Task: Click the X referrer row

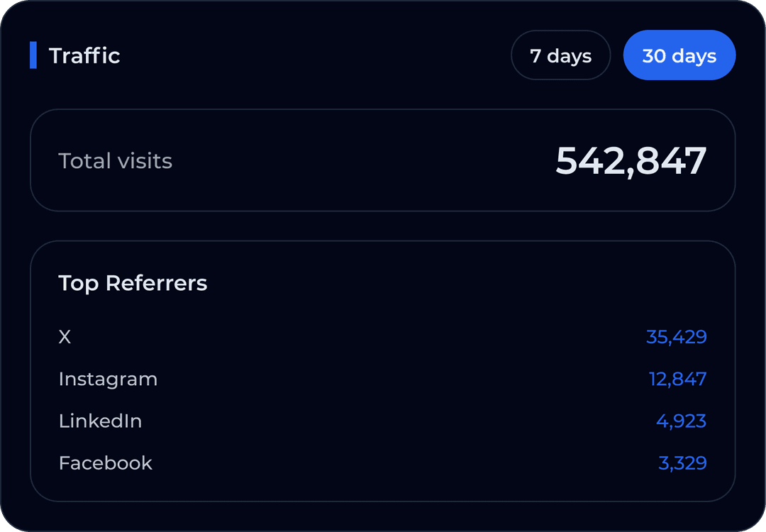Action: point(383,337)
